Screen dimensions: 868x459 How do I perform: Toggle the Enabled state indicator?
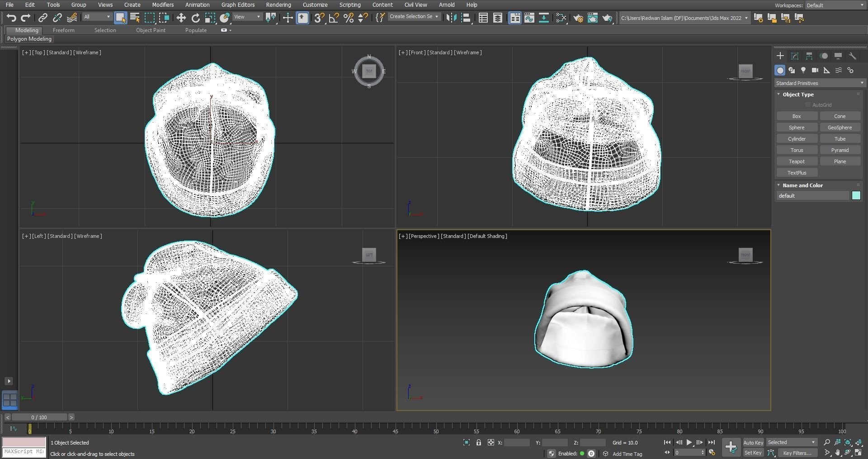(582, 454)
